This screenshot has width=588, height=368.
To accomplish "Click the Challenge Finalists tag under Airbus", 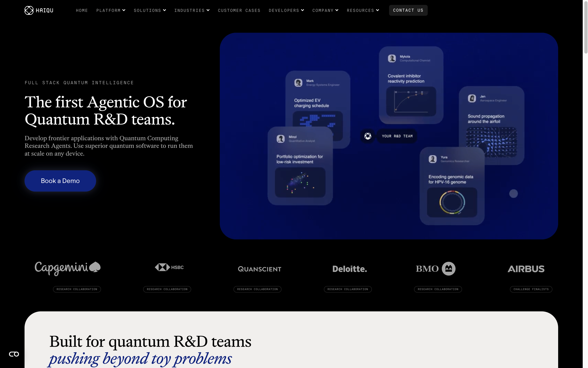I will [531, 289].
